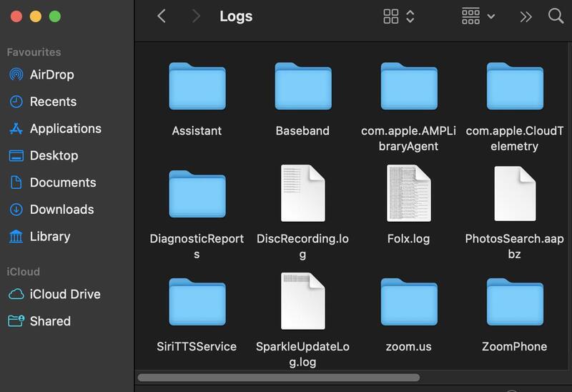Open the Baseband folder

click(x=302, y=87)
